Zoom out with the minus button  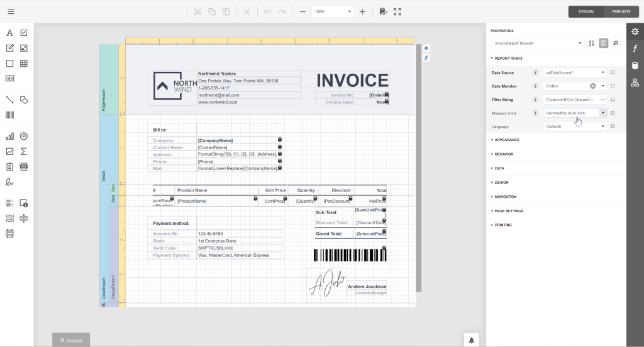coord(303,11)
